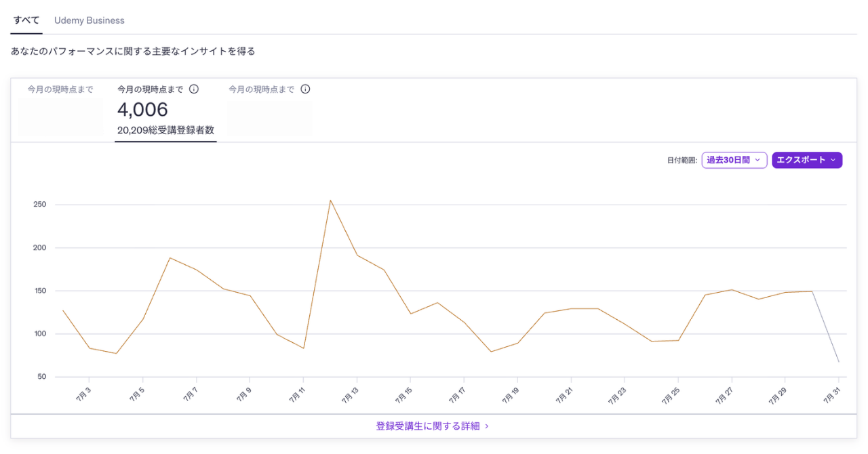The width and height of the screenshot is (868, 454).
Task: Click info icon beside the 4,006 metric label
Action: click(194, 89)
